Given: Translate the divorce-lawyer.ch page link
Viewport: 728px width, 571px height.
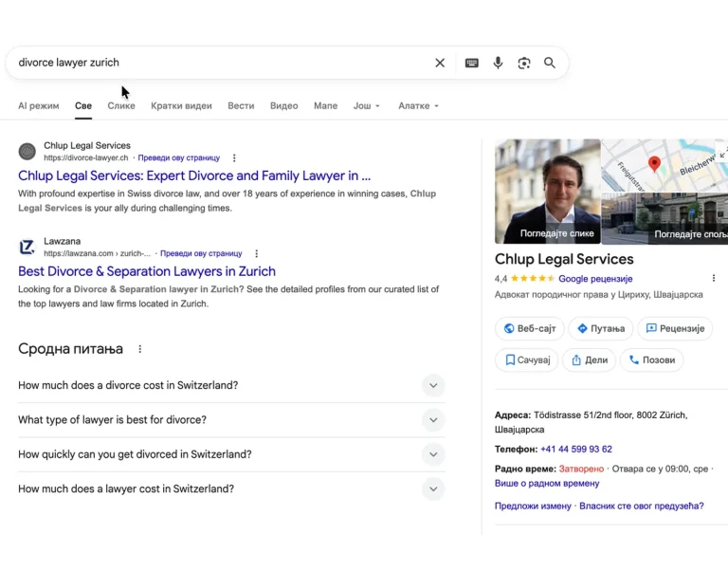Looking at the screenshot, I should [x=179, y=158].
